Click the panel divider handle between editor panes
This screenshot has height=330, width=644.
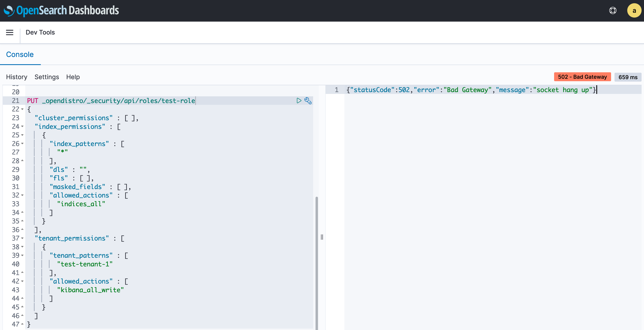click(322, 237)
